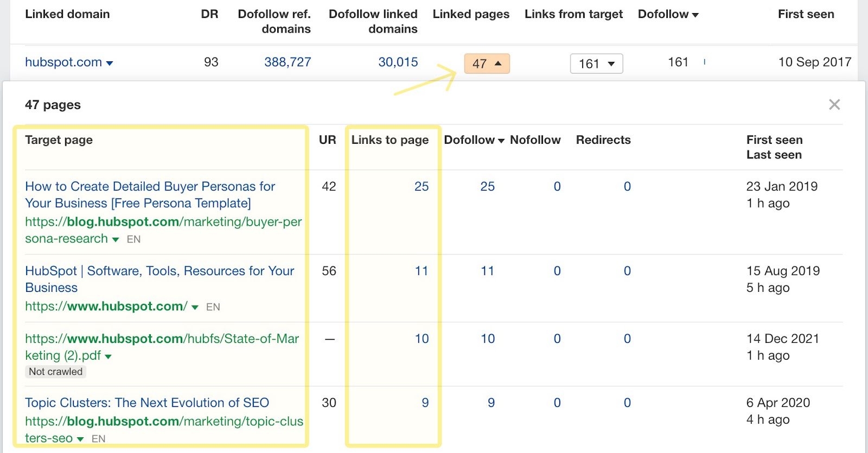Click 9 in Links to page column
The image size is (868, 453).
coord(425,403)
